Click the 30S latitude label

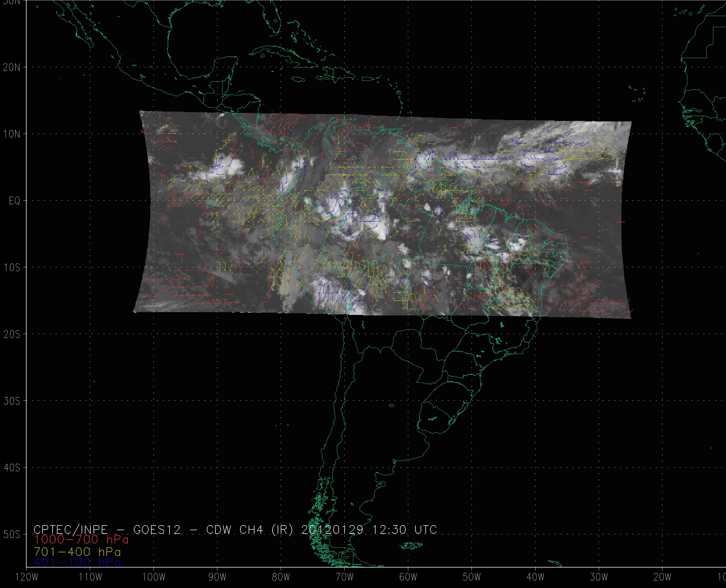coord(12,401)
